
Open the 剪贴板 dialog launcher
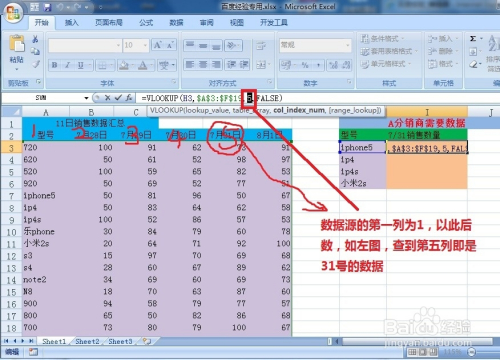coord(39,82)
